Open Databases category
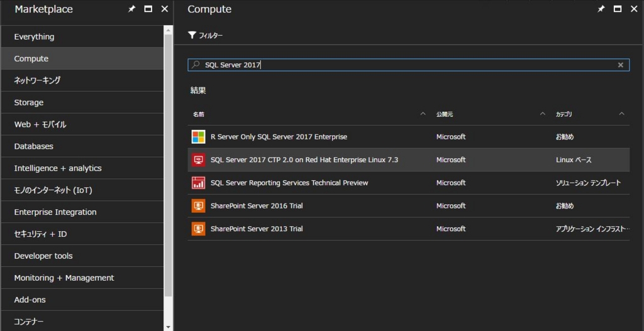This screenshot has height=331, width=644. point(82,146)
